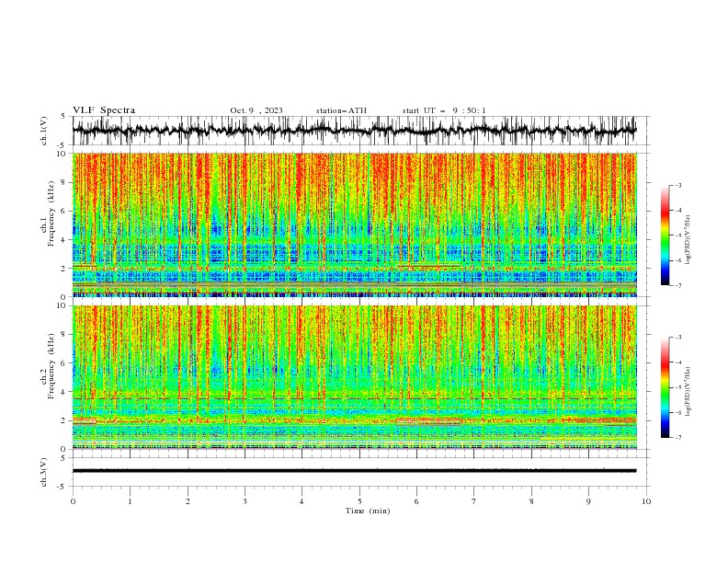Select the date label "Oct. 9 , 2023"
The image size is (728, 563).
[256, 110]
